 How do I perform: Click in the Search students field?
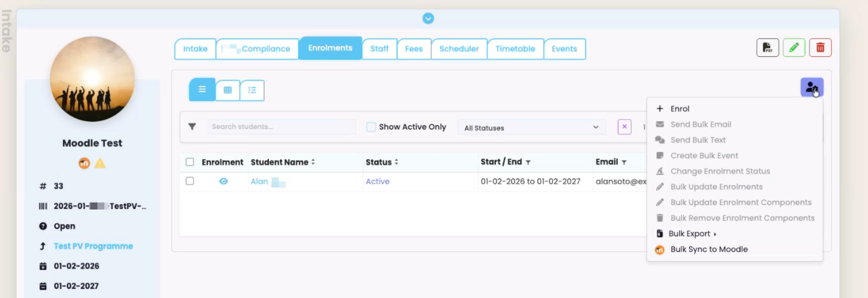click(x=281, y=127)
